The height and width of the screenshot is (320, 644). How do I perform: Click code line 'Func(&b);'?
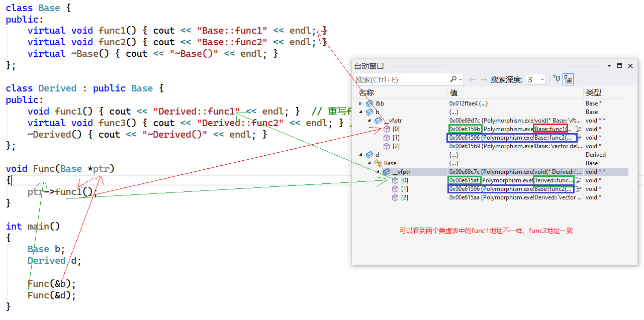(x=52, y=284)
